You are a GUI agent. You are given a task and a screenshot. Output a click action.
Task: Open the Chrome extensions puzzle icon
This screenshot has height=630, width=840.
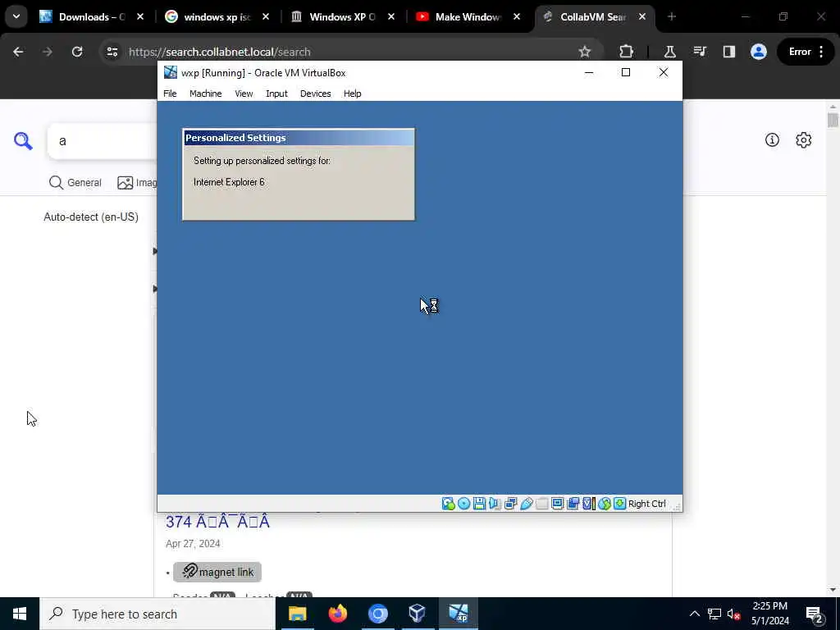click(x=626, y=52)
